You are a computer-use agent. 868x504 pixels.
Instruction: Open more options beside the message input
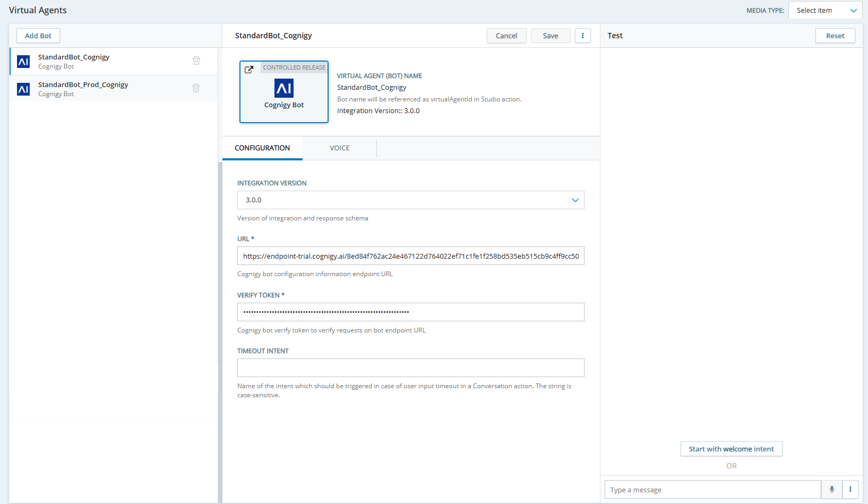[850, 490]
